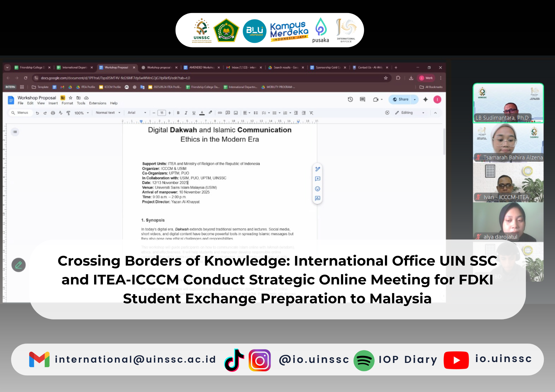Open the document outline icon
This screenshot has height=392, width=555.
[x=15, y=132]
